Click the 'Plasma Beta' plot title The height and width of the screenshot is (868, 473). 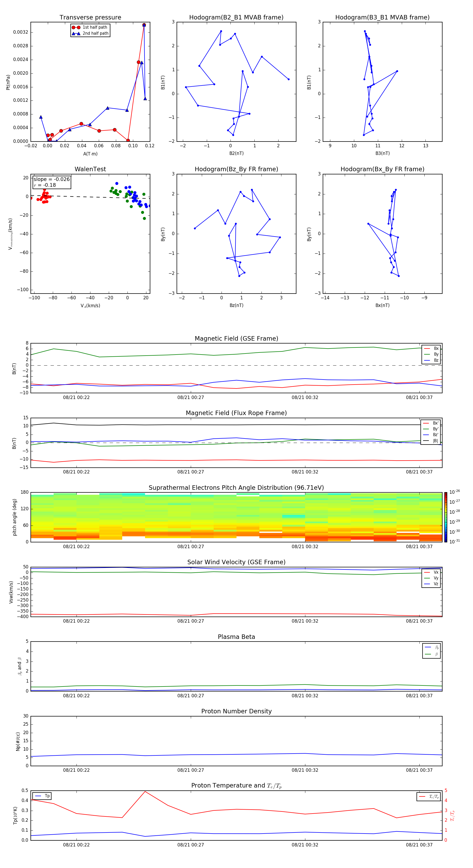coord(236,637)
